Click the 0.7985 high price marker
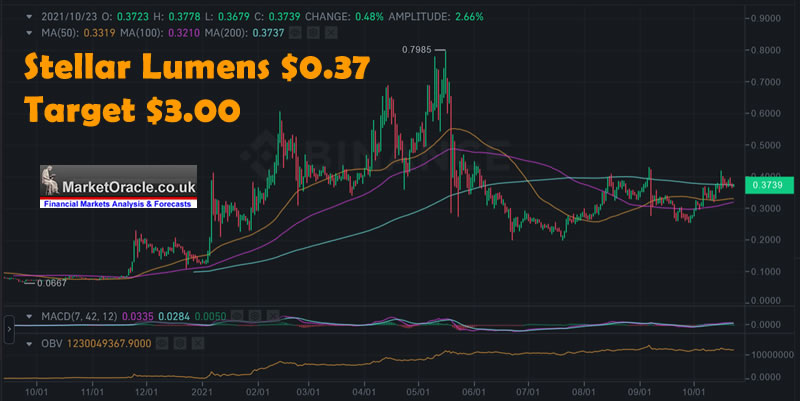The width and height of the screenshot is (800, 401). 416,49
